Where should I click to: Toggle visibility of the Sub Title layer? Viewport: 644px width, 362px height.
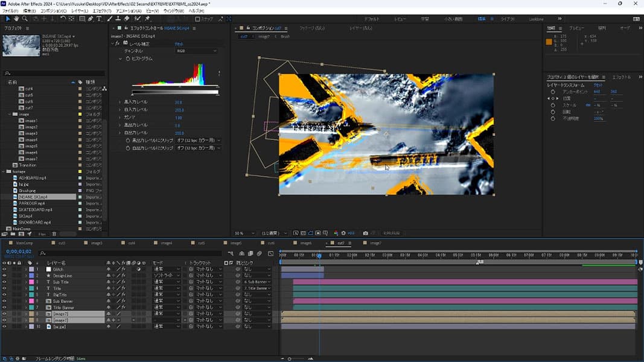click(x=4, y=282)
